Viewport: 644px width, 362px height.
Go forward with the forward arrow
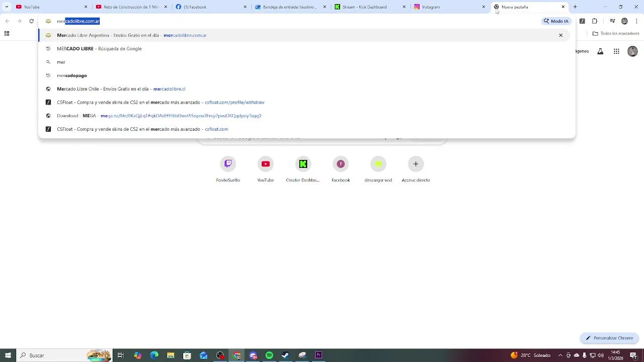click(x=19, y=21)
